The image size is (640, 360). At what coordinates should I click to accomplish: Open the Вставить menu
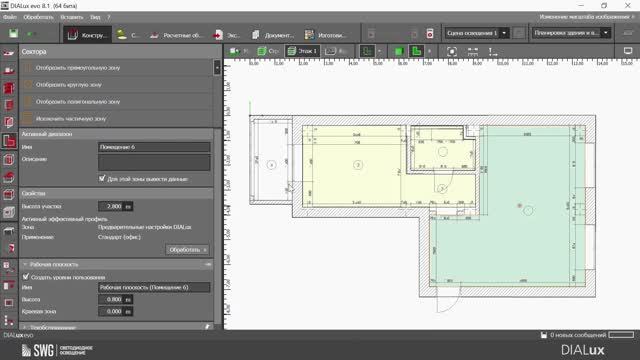(x=72, y=17)
